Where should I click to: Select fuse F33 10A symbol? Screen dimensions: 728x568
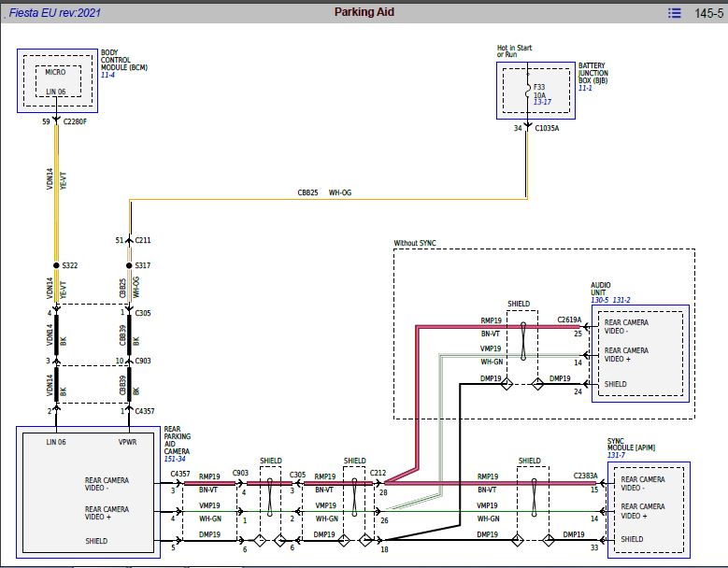tap(528, 91)
